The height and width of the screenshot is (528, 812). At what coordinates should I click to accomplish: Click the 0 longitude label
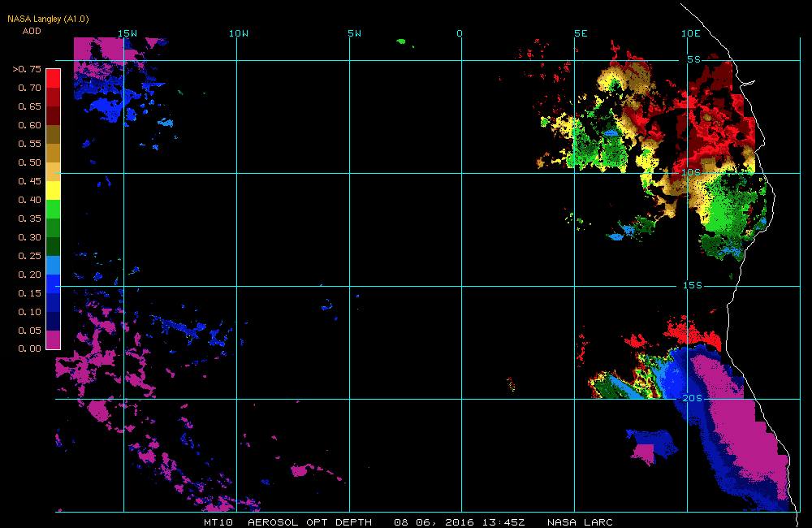pyautogui.click(x=460, y=33)
